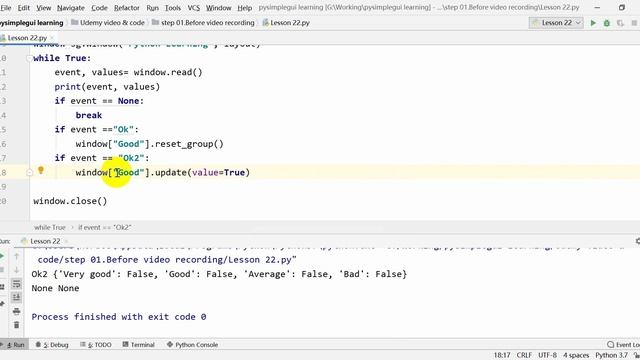Open the File menu
Viewport: 640px width, 360px height.
click(x=6, y=8)
